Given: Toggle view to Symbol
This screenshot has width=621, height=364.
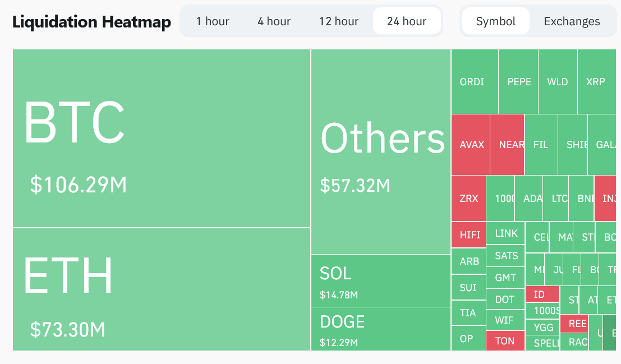Looking at the screenshot, I should 495,21.
